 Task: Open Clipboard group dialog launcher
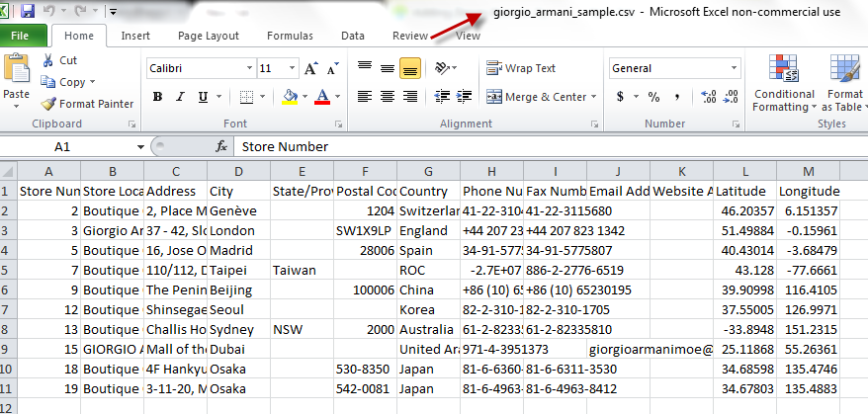point(132,124)
